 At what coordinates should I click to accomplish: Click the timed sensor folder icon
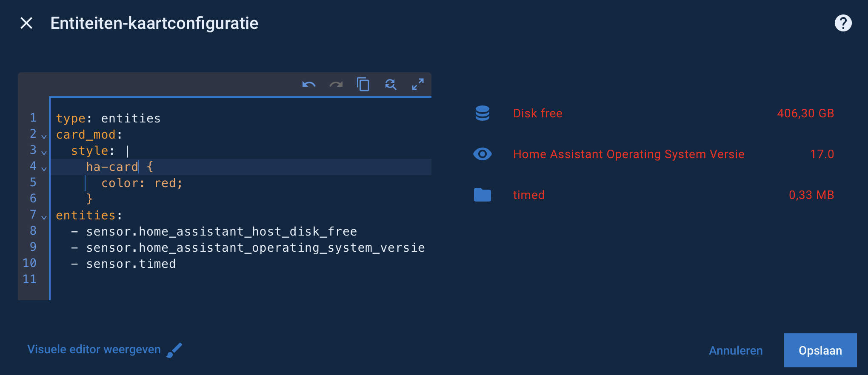tap(483, 195)
